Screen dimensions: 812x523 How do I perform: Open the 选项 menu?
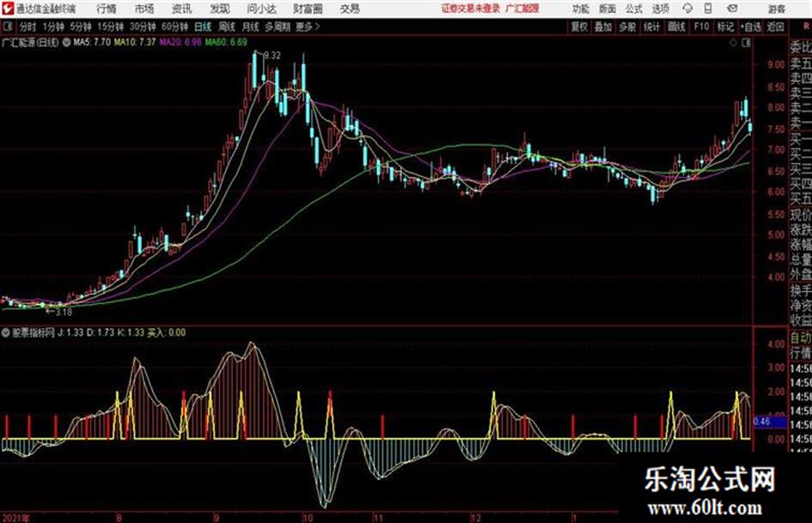[x=660, y=9]
